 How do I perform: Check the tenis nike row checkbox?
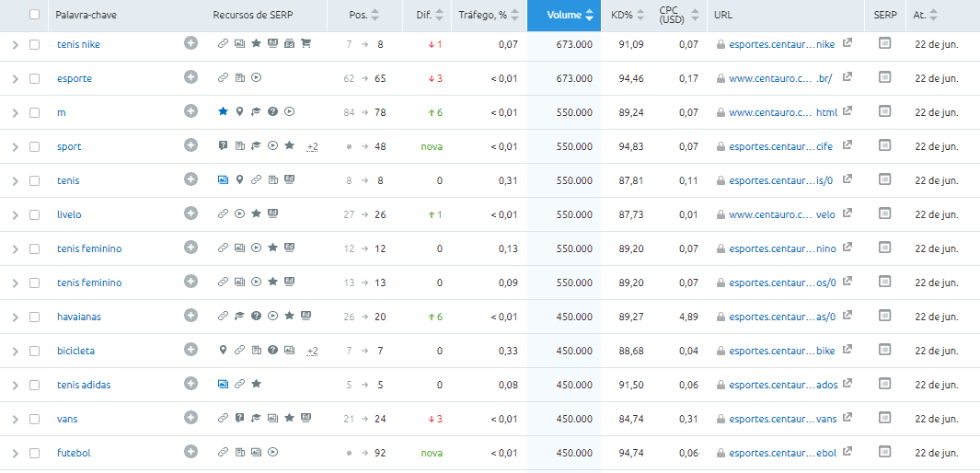point(34,44)
